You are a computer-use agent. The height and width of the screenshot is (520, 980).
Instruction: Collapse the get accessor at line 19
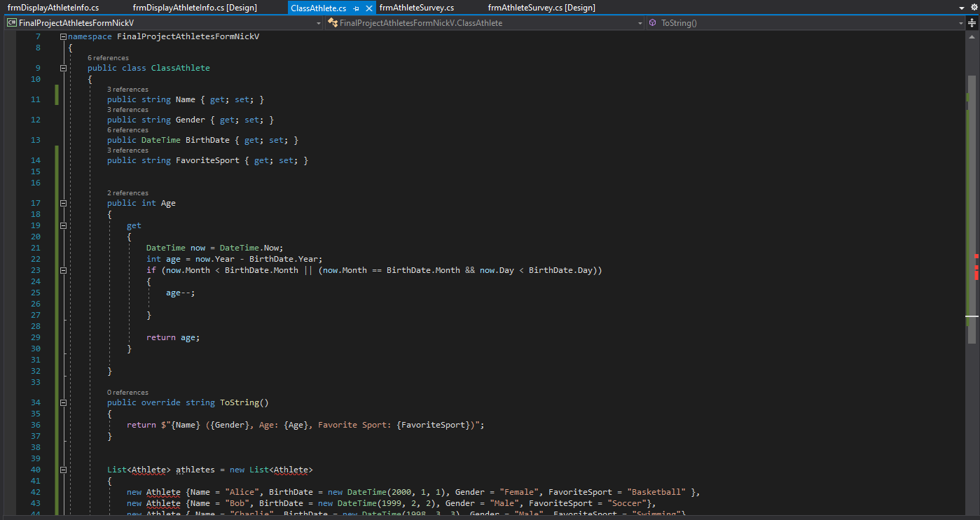63,225
